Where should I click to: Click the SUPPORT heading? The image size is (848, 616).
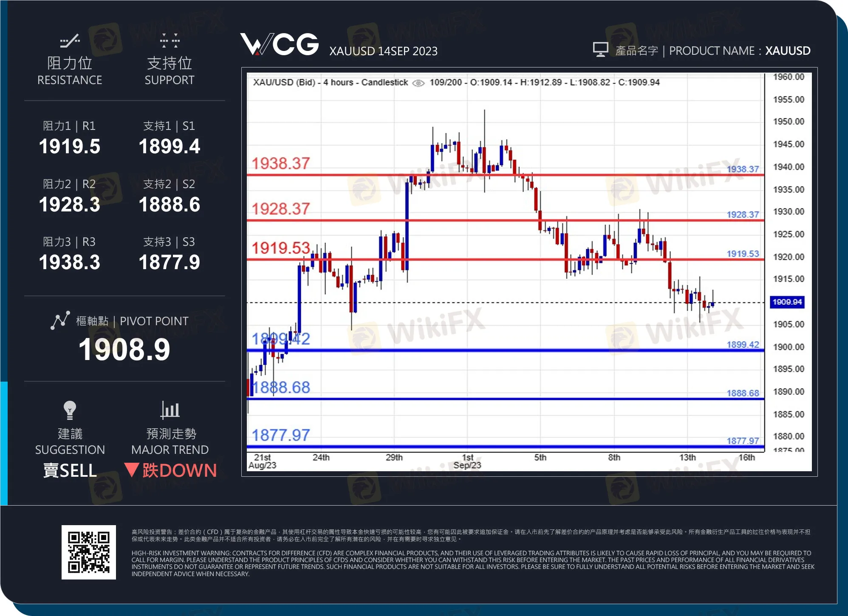coord(170,80)
